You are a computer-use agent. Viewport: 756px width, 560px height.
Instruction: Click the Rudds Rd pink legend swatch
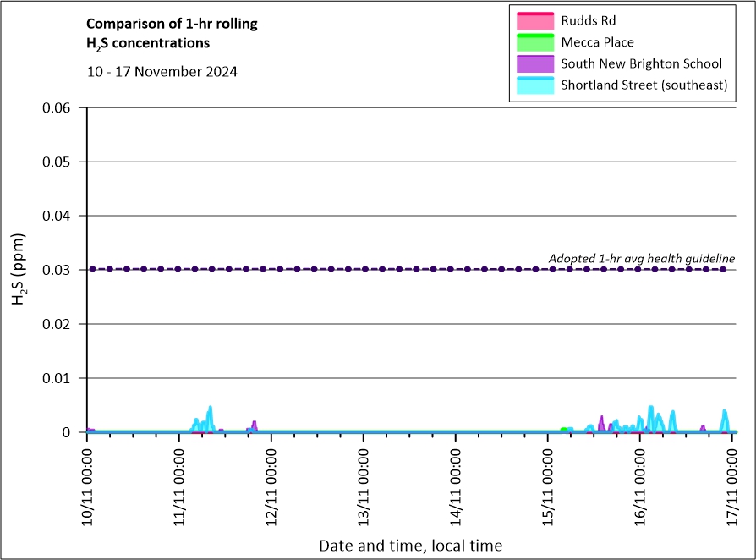coord(533,20)
